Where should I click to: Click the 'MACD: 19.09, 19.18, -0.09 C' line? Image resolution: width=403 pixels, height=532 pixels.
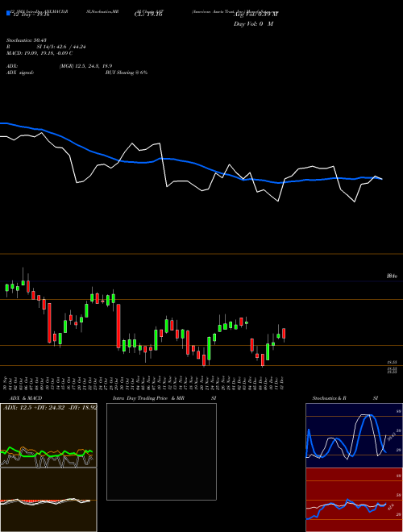coord(39,53)
